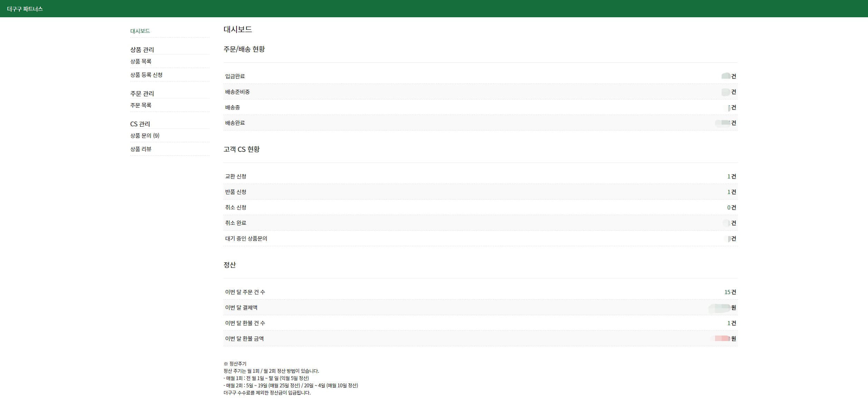This screenshot has height=417, width=868.
Task: Click the 이번 달 환불 금액 row
Action: 244,339
